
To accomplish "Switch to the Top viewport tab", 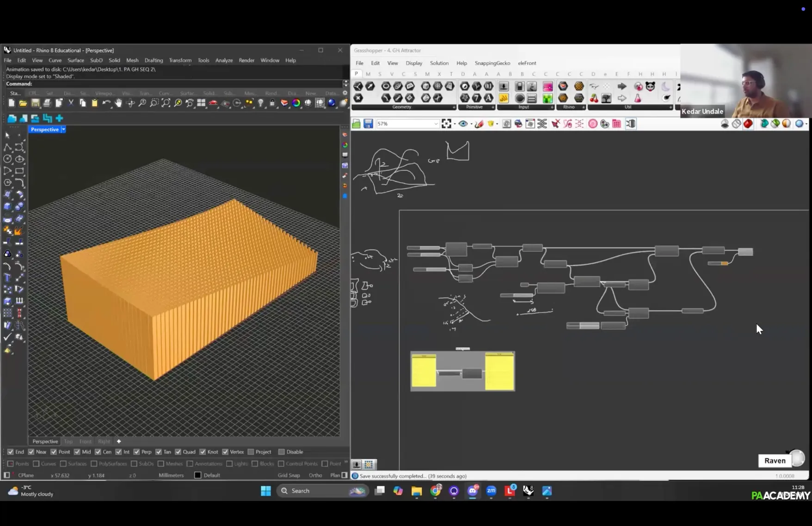I will click(68, 441).
